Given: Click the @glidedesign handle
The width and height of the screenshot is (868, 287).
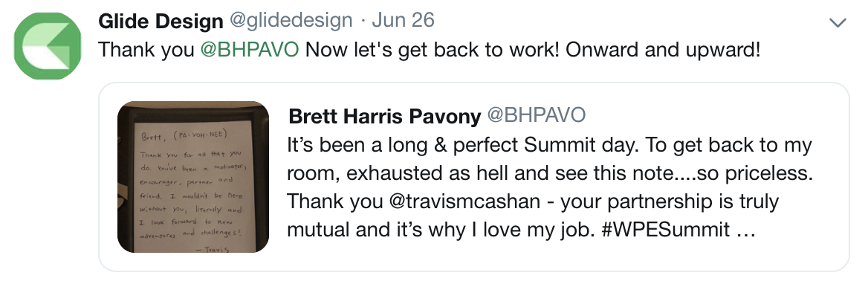Looking at the screenshot, I should (291, 21).
